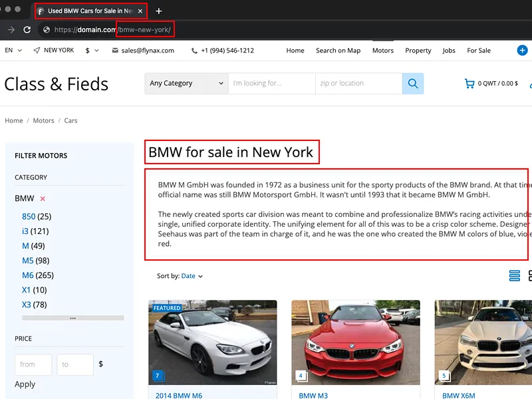The image size is (532, 399).
Task: Filter by the M5 model link
Action: click(28, 261)
